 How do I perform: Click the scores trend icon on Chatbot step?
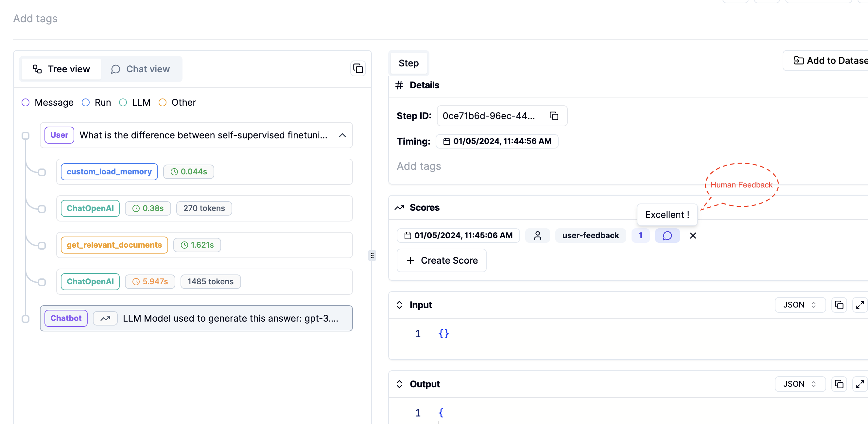[105, 318]
